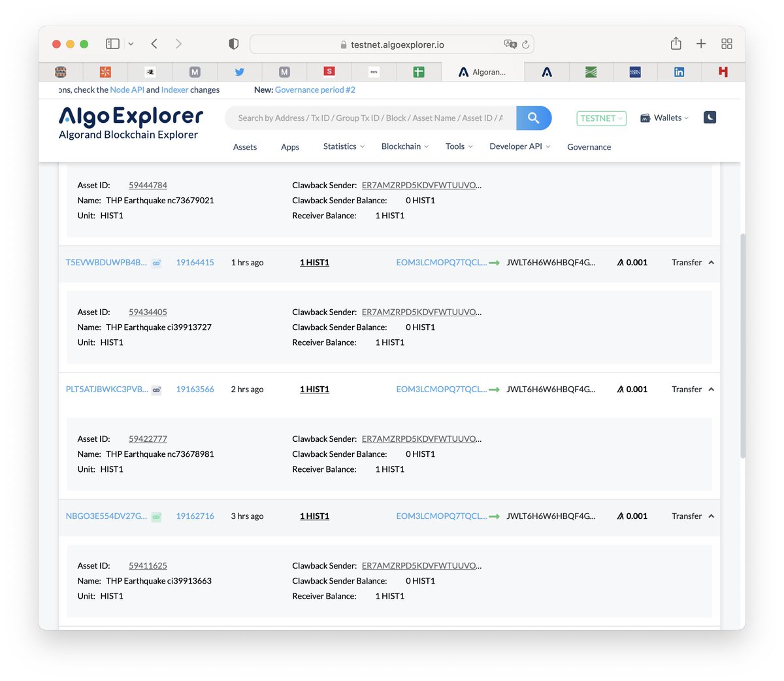Screen dimensions: 784x681
Task: Click the page vertical scrollbar
Action: [x=742, y=345]
